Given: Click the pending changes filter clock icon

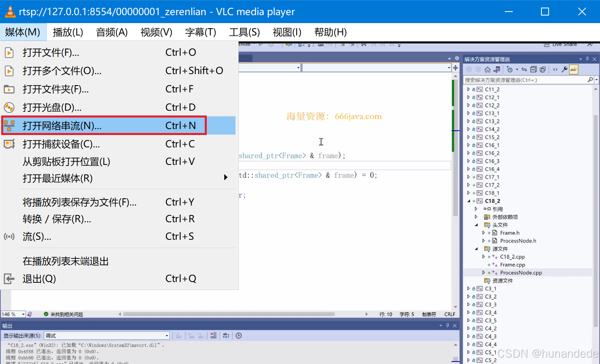Looking at the screenshot, I should pos(510,69).
